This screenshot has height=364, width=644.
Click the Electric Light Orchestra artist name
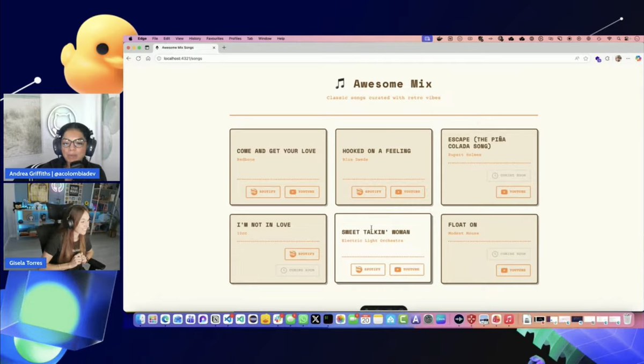pos(372,241)
